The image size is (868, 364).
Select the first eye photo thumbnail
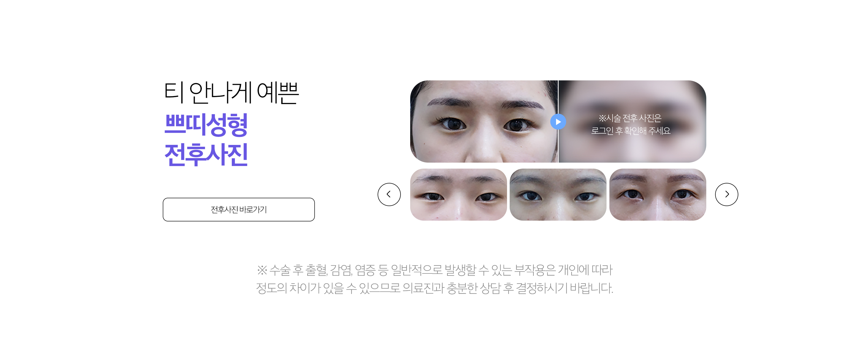click(458, 195)
